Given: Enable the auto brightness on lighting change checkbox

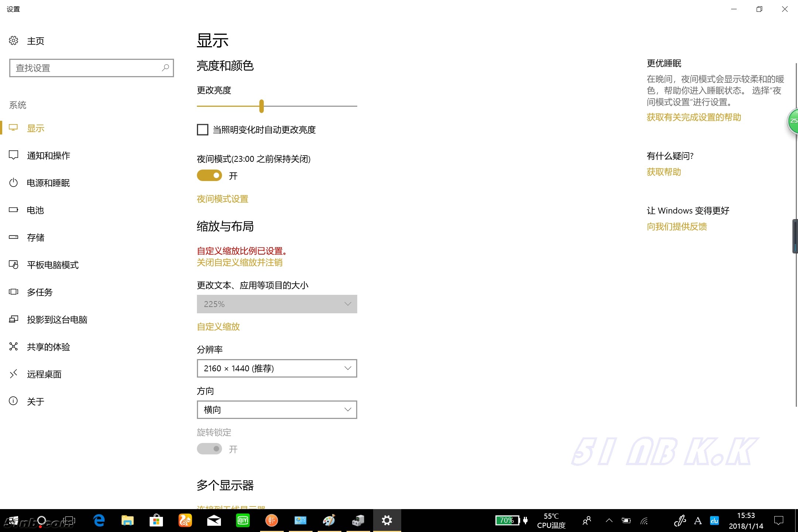Looking at the screenshot, I should pyautogui.click(x=202, y=130).
